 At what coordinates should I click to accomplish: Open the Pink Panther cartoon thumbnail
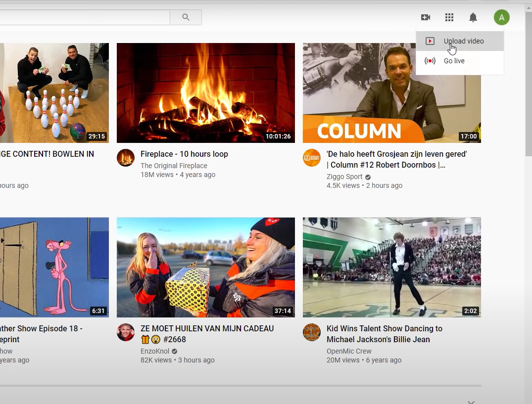pos(54,268)
